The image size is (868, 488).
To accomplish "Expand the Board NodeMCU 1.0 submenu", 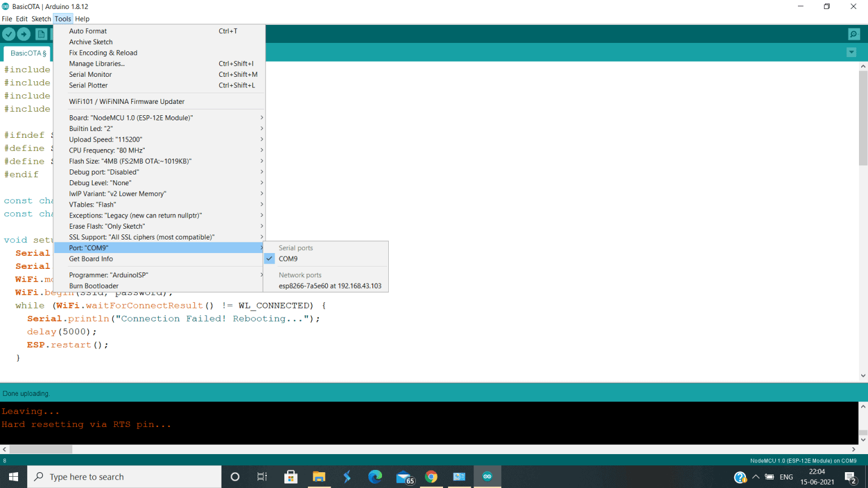I will pos(159,117).
